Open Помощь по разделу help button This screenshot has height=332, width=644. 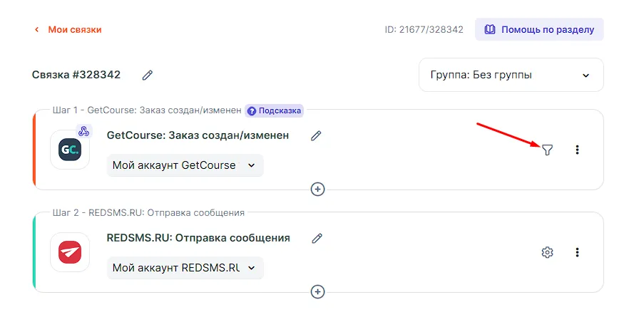click(539, 29)
